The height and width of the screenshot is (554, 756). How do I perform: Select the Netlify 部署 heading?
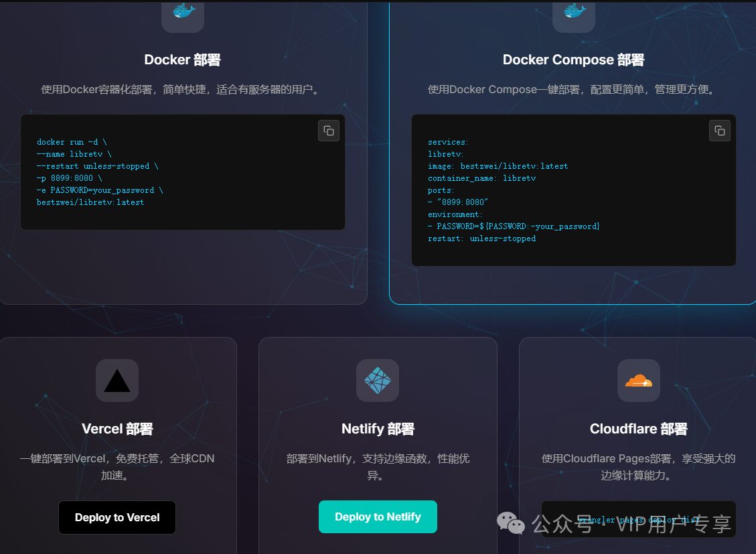[378, 429]
